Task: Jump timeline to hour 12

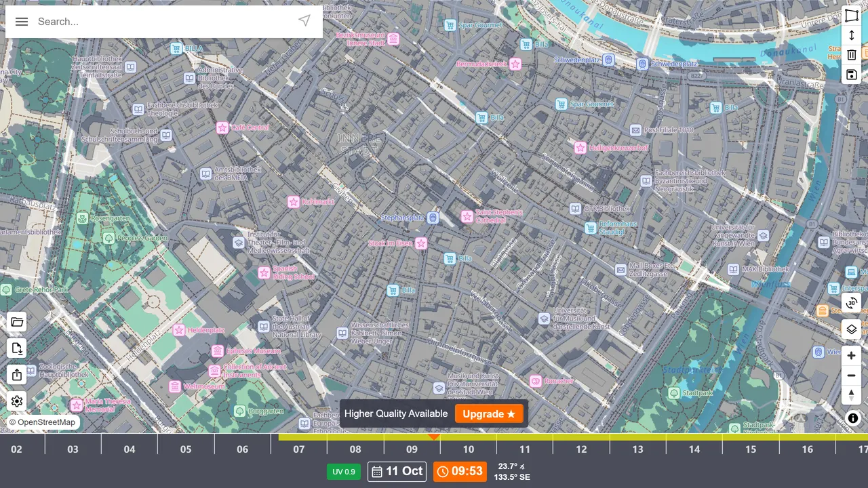Action: point(581,449)
